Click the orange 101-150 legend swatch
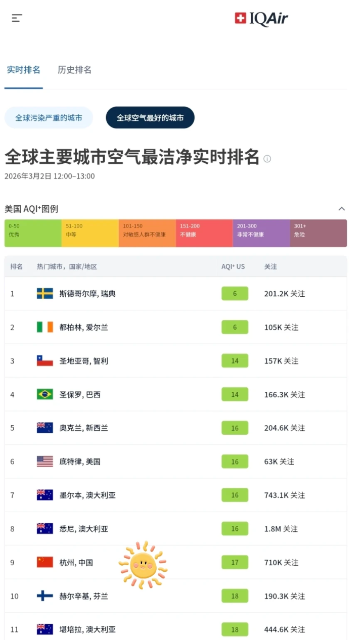364x640 pixels. click(x=147, y=233)
